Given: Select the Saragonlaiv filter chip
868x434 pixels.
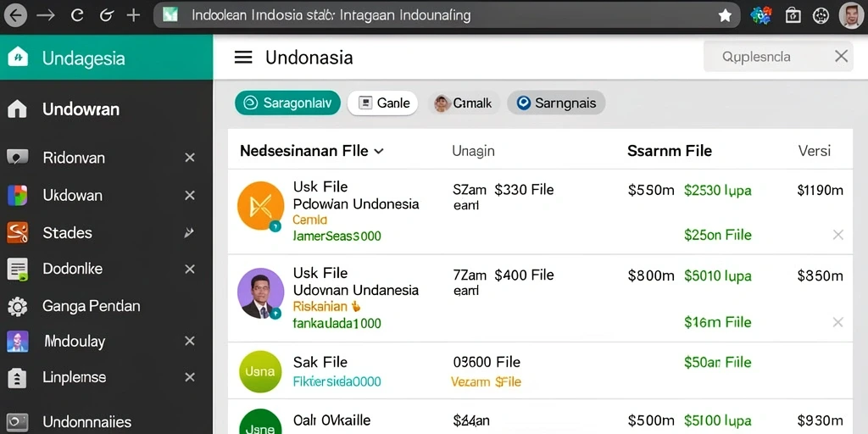Looking at the screenshot, I should coord(287,103).
